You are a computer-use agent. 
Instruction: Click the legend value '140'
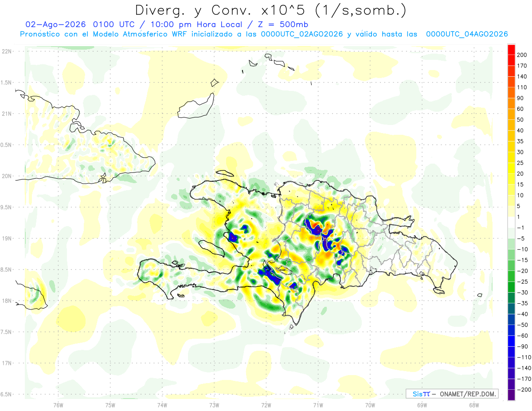[522, 77]
